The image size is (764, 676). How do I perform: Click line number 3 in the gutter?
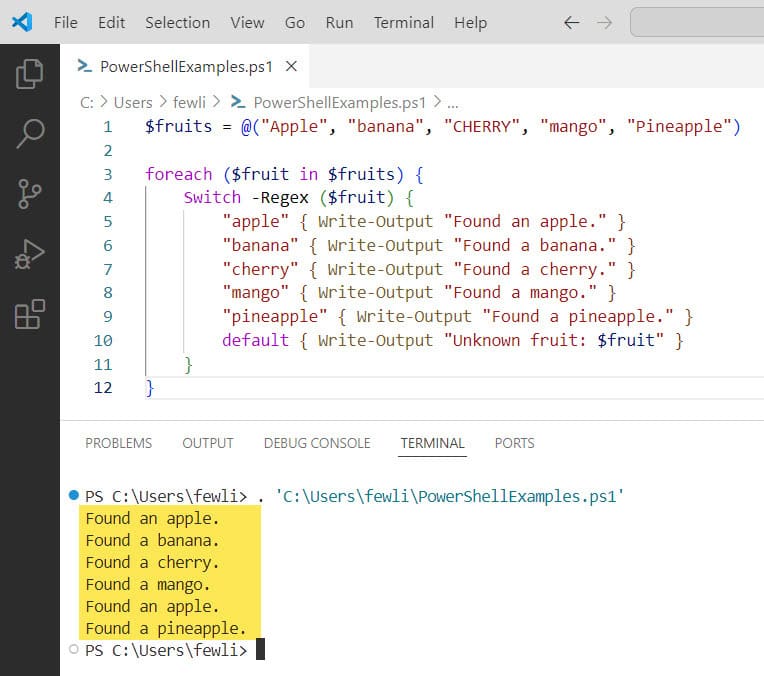pos(108,174)
